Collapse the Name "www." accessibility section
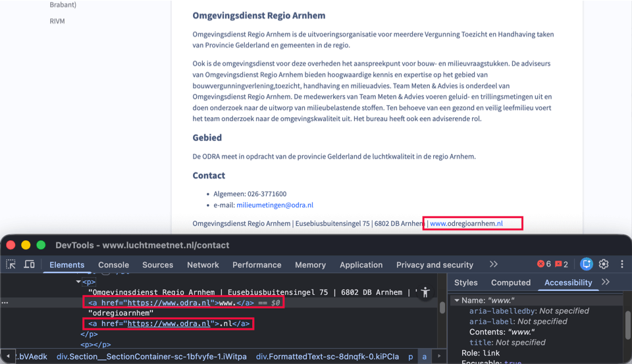This screenshot has height=364, width=632. click(456, 300)
